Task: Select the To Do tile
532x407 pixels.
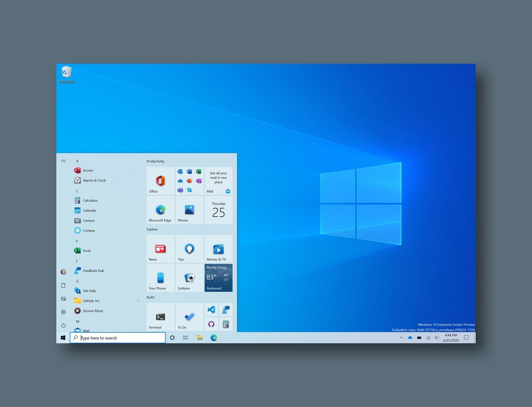Action: tap(189, 317)
